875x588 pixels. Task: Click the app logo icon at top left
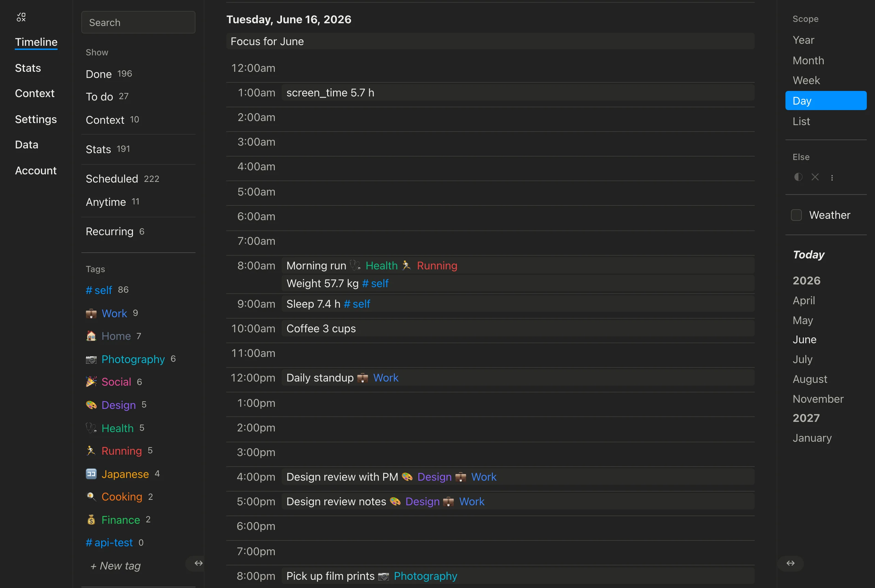22,17
